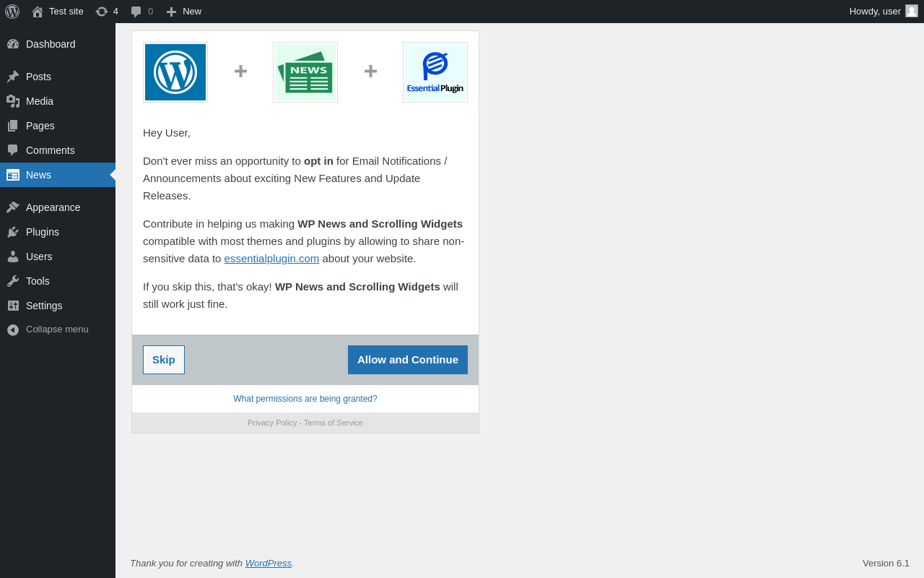Click the Dashboard gauge icon
The height and width of the screenshot is (578, 924).
pyautogui.click(x=13, y=44)
